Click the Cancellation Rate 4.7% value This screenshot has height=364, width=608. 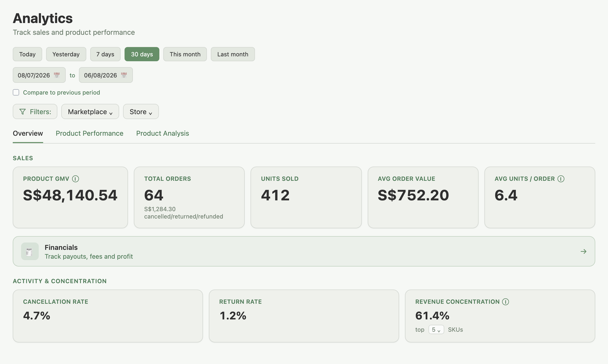click(37, 316)
